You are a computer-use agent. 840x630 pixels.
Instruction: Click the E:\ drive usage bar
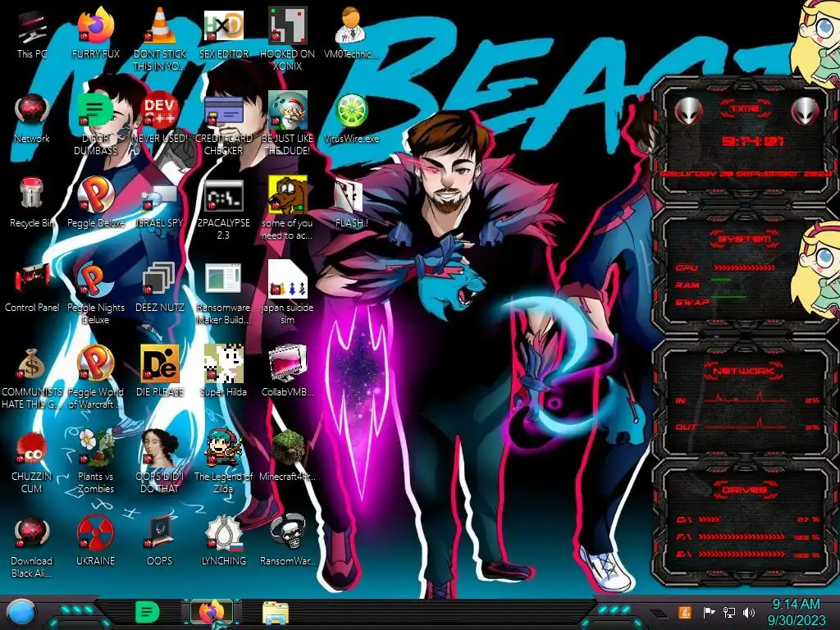(x=742, y=555)
